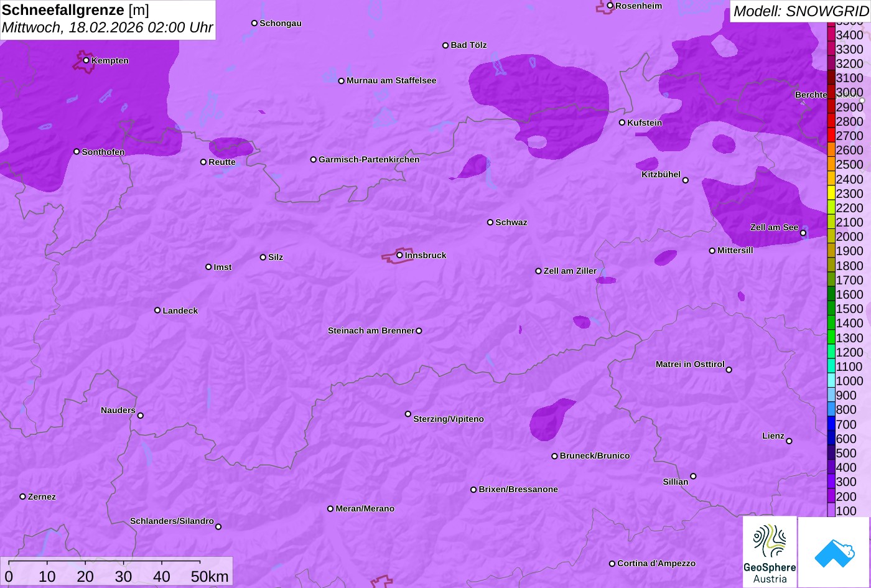Select the Matrei in Osttirol marker
Screen dimensions: 871x588
[x=729, y=370]
